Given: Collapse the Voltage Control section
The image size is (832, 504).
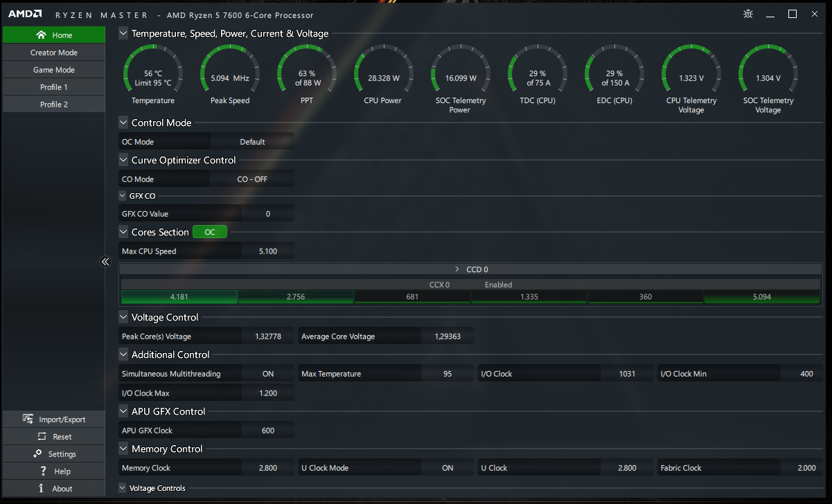Looking at the screenshot, I should [x=123, y=317].
